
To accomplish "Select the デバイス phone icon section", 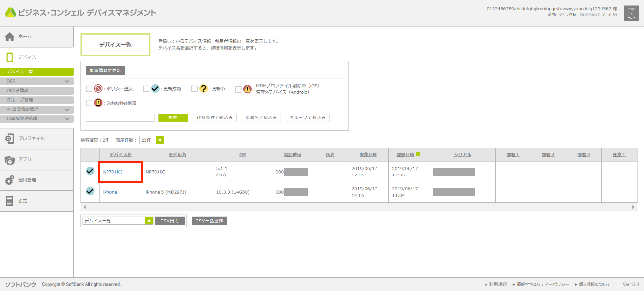I will tap(10, 58).
